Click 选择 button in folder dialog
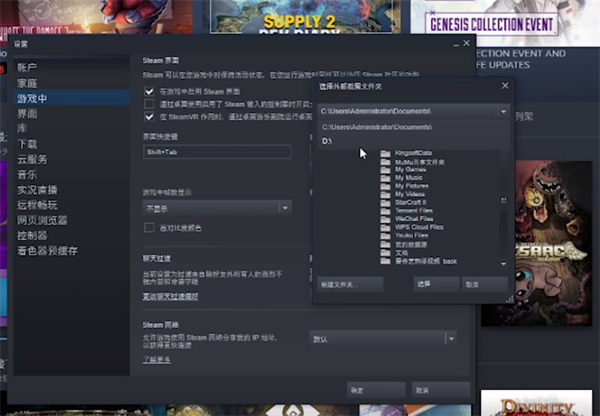This screenshot has height=416, width=600. click(x=437, y=284)
